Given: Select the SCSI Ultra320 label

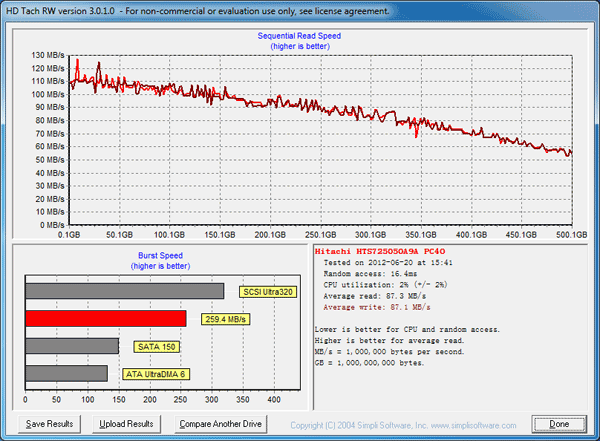Looking at the screenshot, I should pos(267,292).
